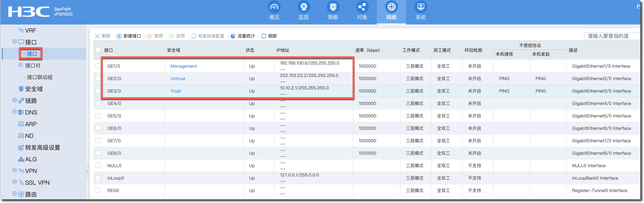Click the sidebar collapse handle

87,171
